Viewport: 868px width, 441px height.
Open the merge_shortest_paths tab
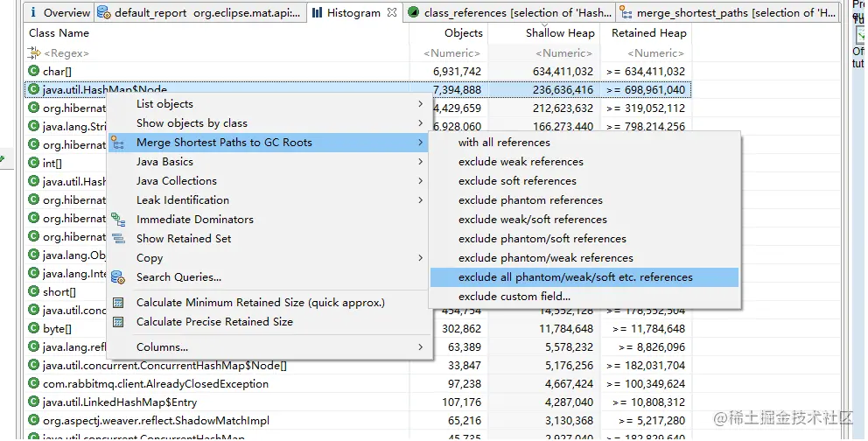click(729, 12)
